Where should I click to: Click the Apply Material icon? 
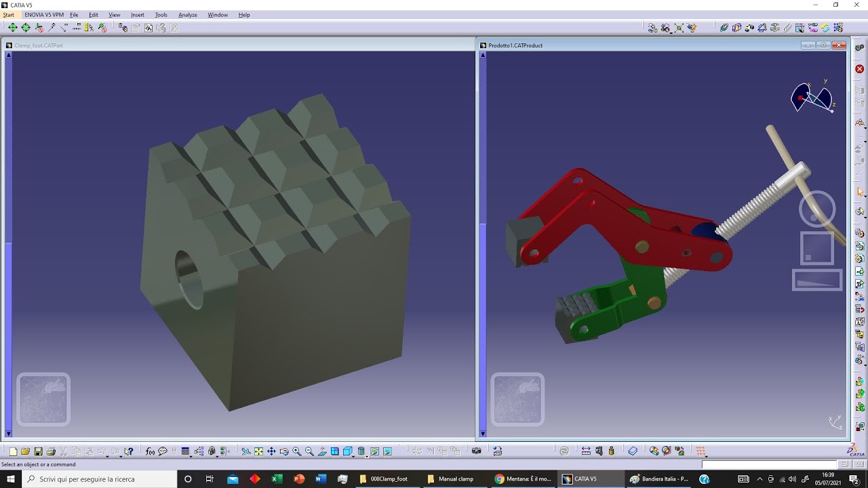[x=633, y=451]
